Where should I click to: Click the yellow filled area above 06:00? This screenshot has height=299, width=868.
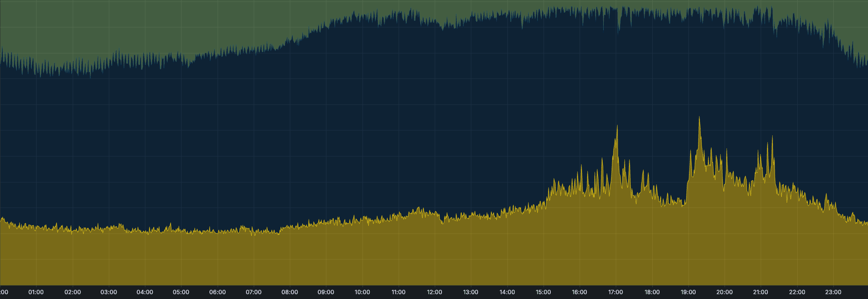point(218,260)
